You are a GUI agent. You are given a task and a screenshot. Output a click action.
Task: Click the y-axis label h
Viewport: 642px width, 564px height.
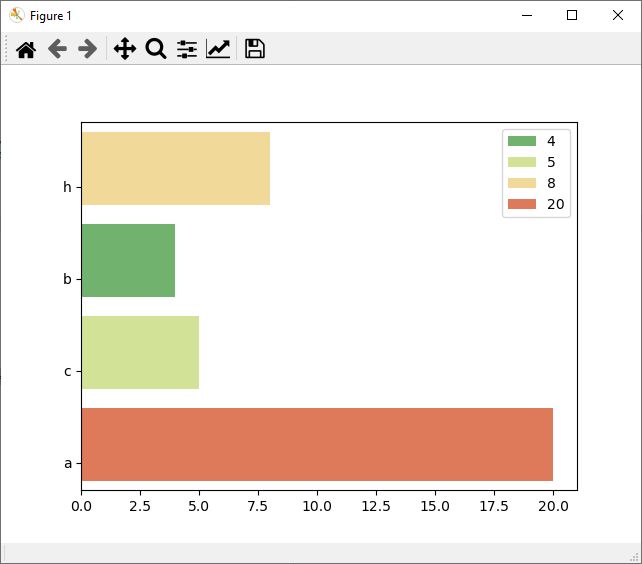coord(67,187)
